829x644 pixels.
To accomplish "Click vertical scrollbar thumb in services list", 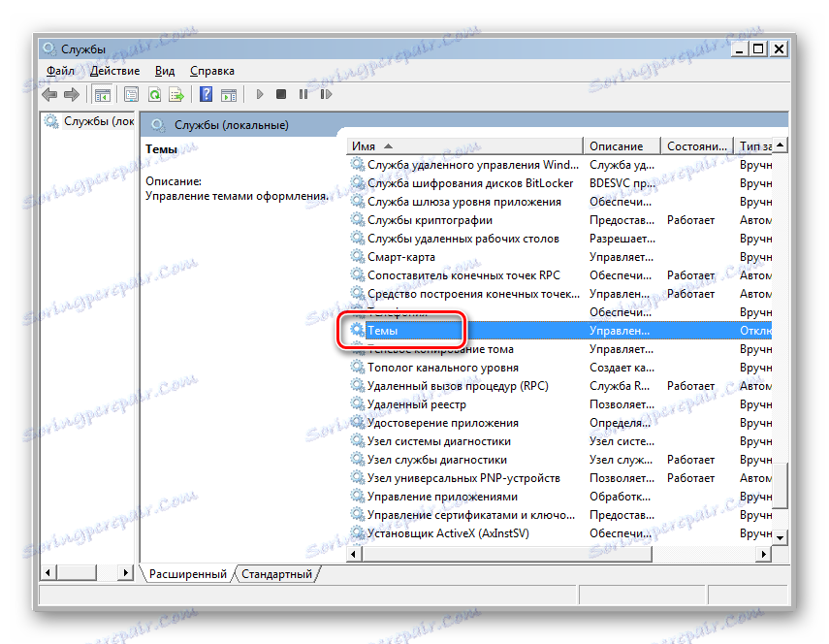I will (781, 485).
